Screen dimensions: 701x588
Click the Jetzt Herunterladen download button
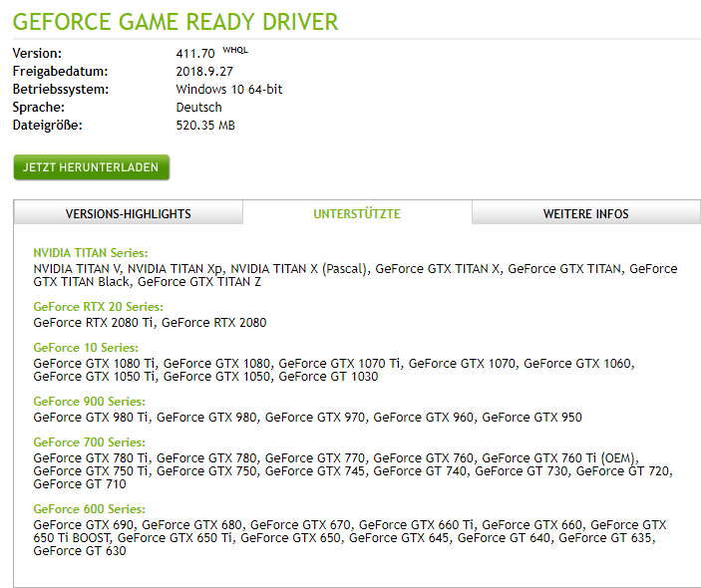[91, 167]
